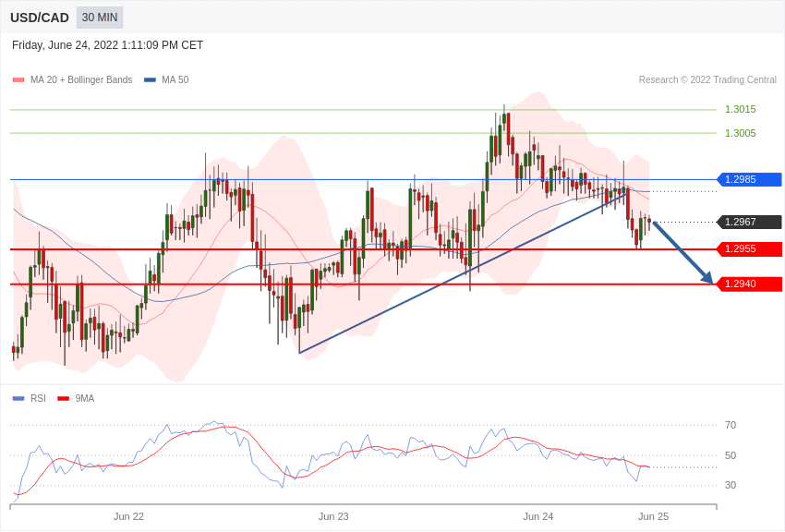Click the RSI 70 level label
785x532 pixels.
731,425
